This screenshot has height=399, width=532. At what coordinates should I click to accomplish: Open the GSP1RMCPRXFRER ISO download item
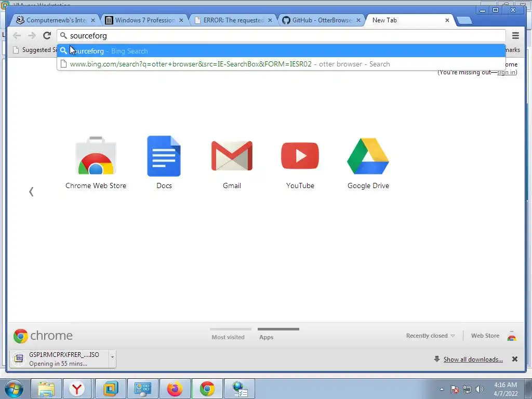coord(60,359)
